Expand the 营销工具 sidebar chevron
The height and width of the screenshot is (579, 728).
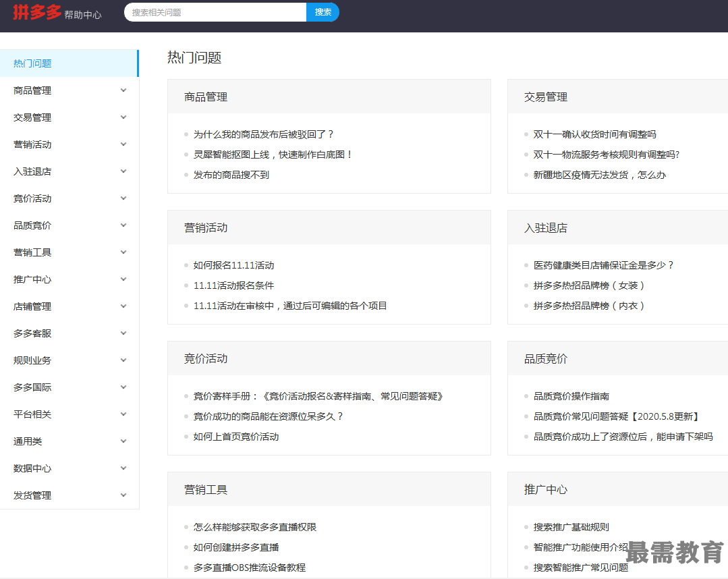(x=123, y=252)
